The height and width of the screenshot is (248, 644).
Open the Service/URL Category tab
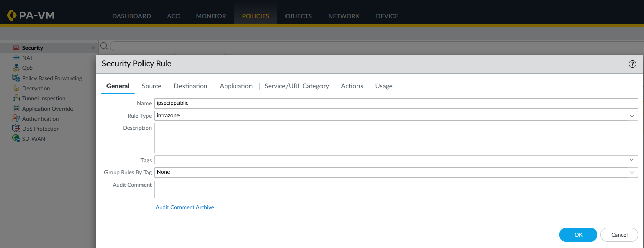(297, 86)
